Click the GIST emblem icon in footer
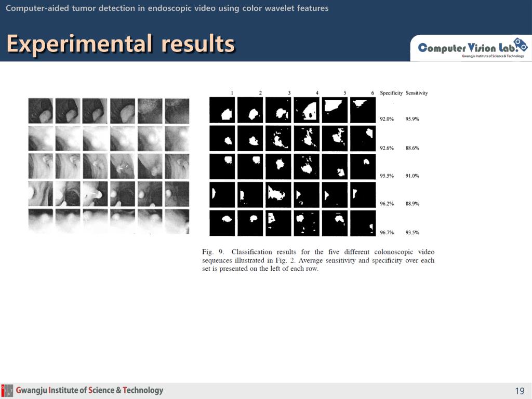Viewport: 532px width, 399px height. click(x=7, y=391)
